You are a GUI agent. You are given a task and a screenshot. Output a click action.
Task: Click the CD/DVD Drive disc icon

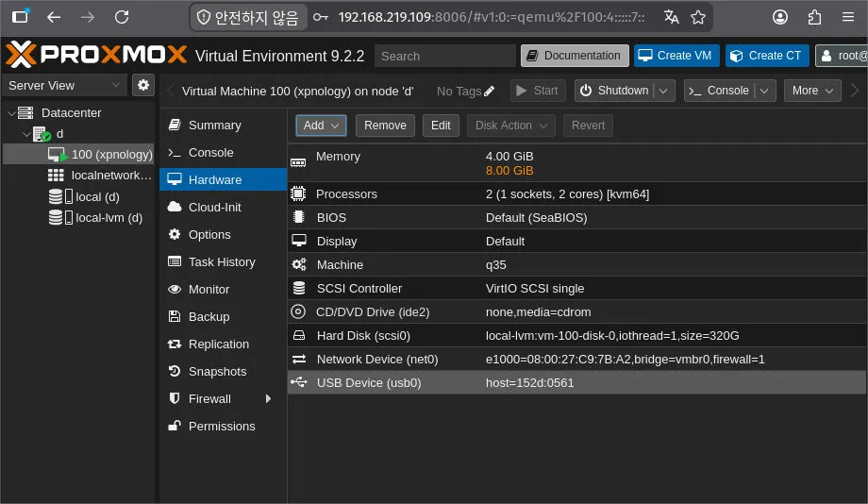click(298, 311)
